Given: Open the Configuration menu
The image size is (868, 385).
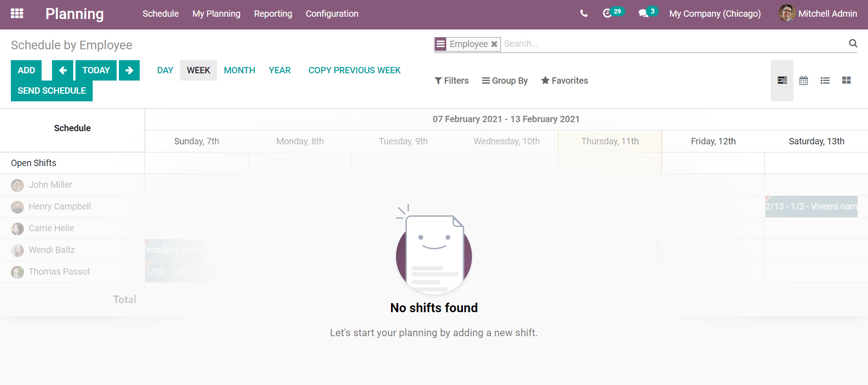Looking at the screenshot, I should pos(332,14).
